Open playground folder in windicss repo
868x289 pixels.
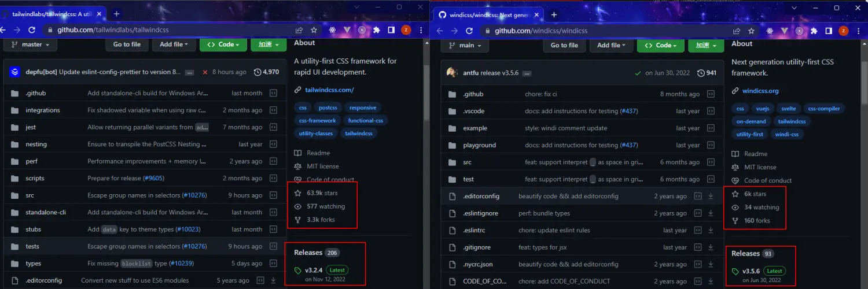479,145
